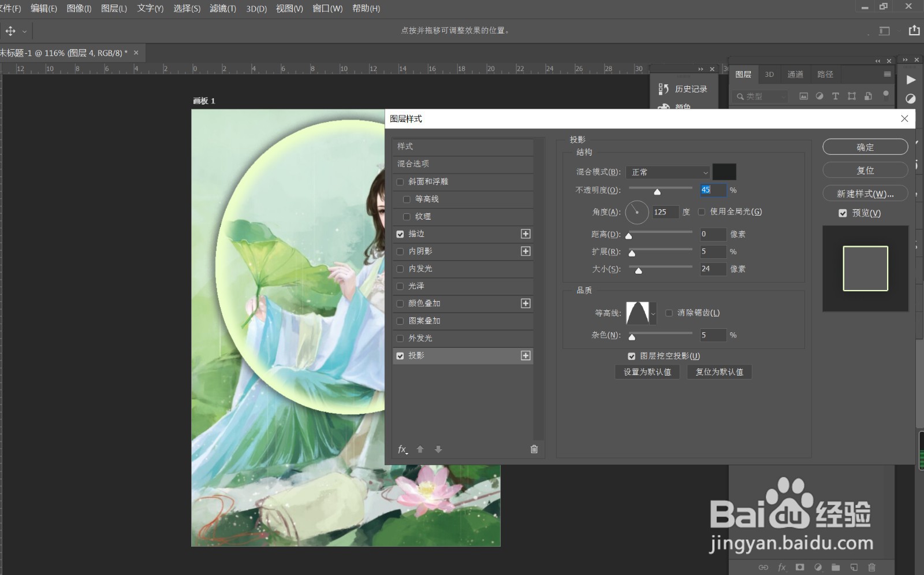The image size is (924, 575).
Task: Expand the Move tool preset picker arrow
Action: [24, 31]
